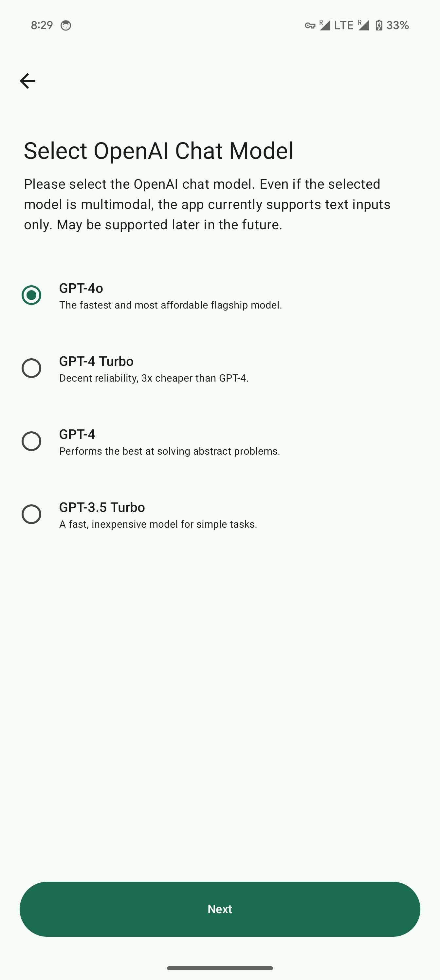Viewport: 440px width, 980px height.
Task: Tap "A fast, inexpensive model for simple tasks"
Action: pyautogui.click(x=158, y=524)
